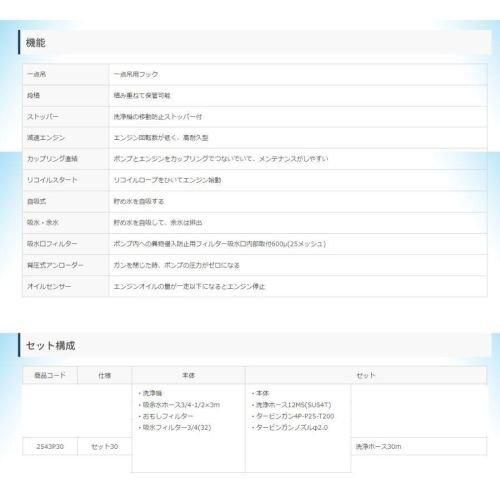Click the 洗浄ホース30m cell
Image resolution: width=500 pixels, height=500 pixels.
(x=379, y=446)
